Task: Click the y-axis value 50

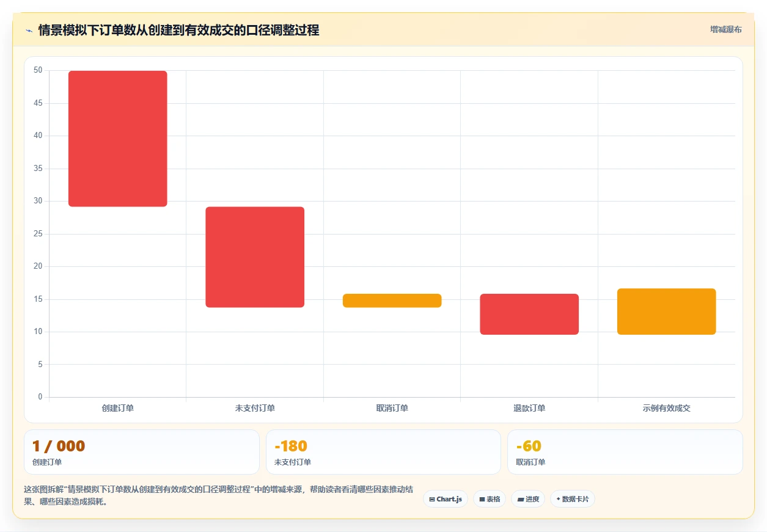Action: point(38,70)
